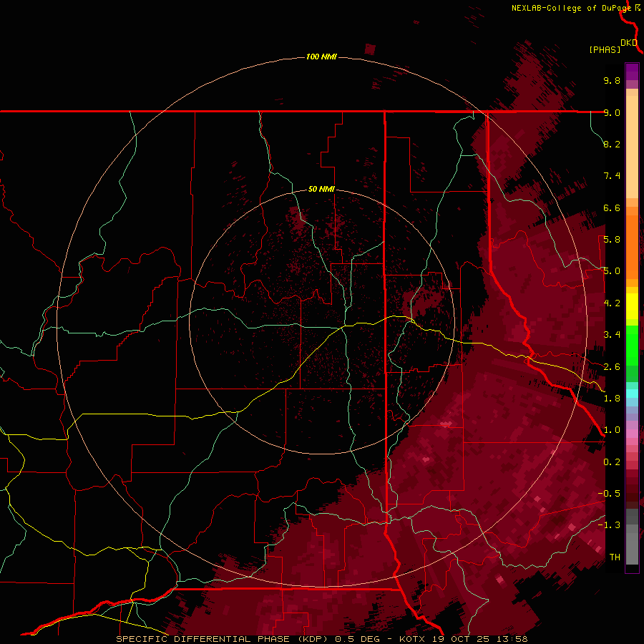Viewport: 644px width, 644px height.
Task: Click the 1.8 value on the color scale
Action: click(612, 399)
